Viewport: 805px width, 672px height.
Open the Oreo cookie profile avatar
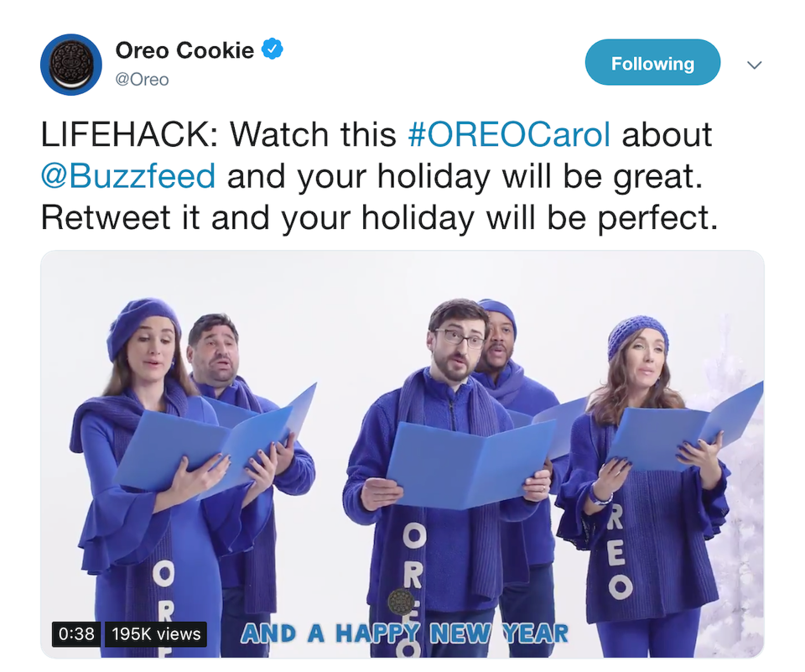[x=70, y=65]
